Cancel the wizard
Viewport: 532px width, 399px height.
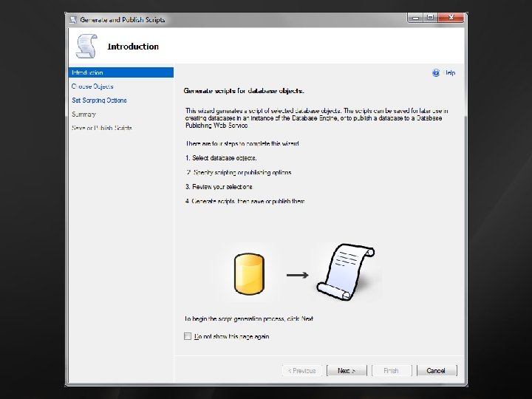437,370
